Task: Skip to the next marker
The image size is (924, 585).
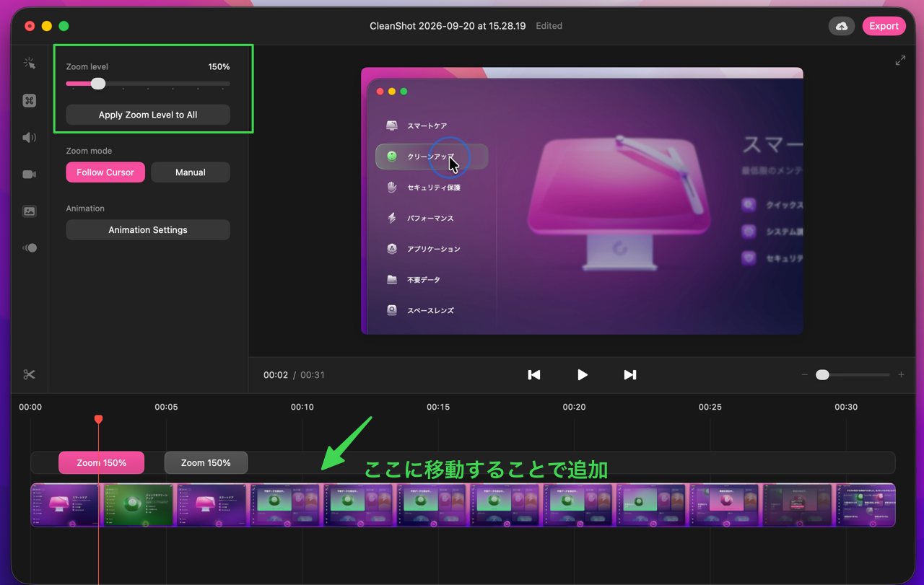Action: coord(630,374)
